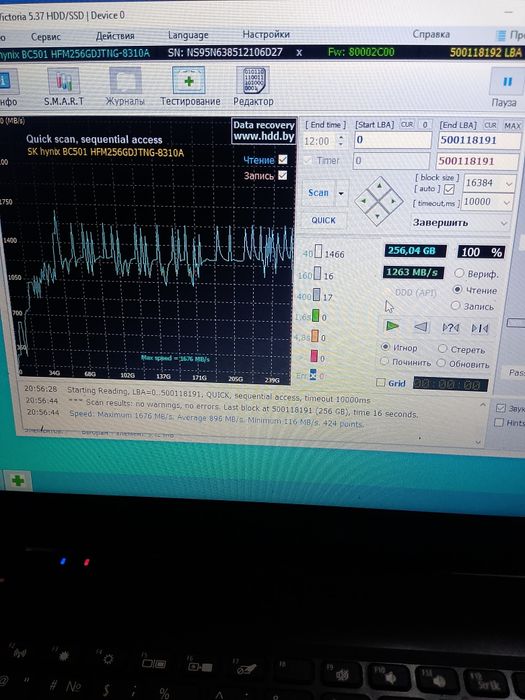The height and width of the screenshot is (700, 525).
Task: Select the Стереть radio button
Action: coord(442,348)
